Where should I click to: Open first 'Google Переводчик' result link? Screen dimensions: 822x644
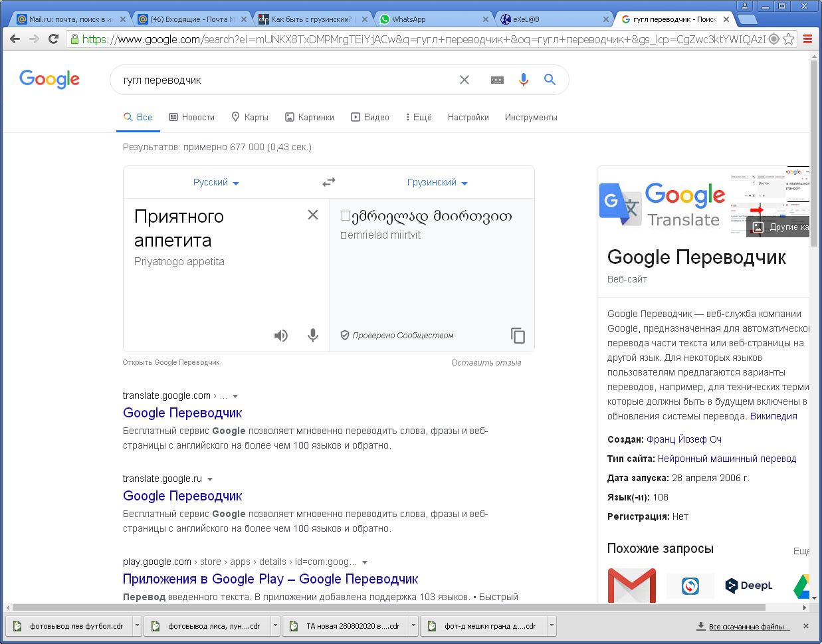[x=183, y=413]
